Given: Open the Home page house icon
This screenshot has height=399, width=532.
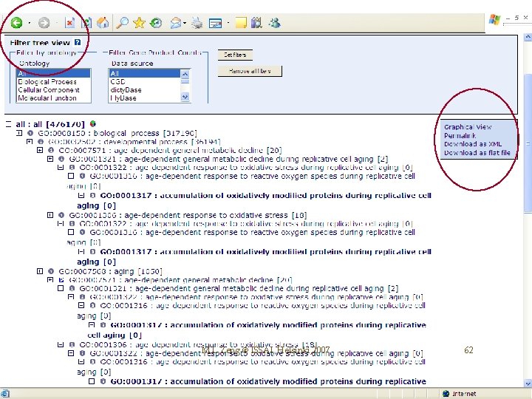Looking at the screenshot, I should pos(103,23).
